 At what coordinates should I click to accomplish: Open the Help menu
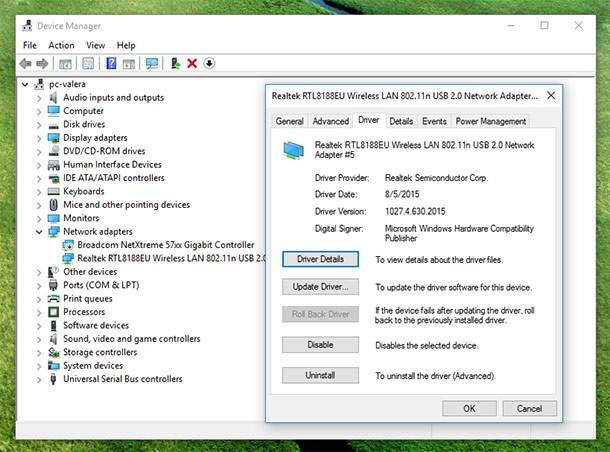tap(126, 45)
